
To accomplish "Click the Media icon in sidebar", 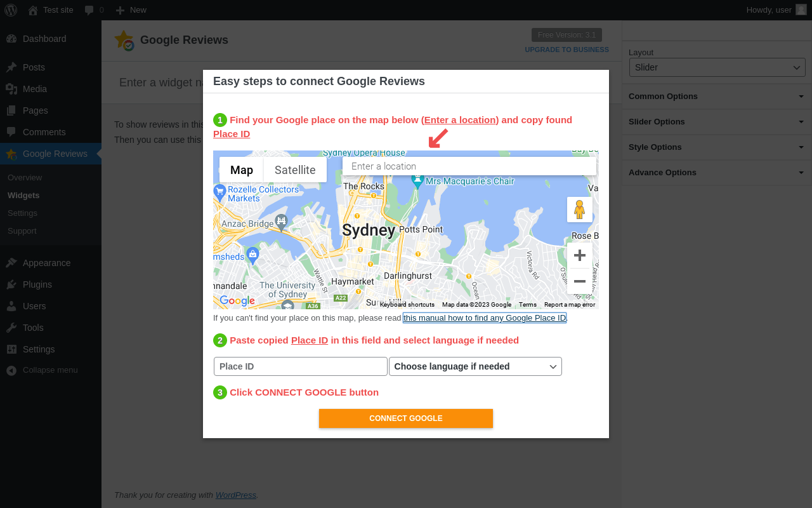I will click(x=11, y=89).
